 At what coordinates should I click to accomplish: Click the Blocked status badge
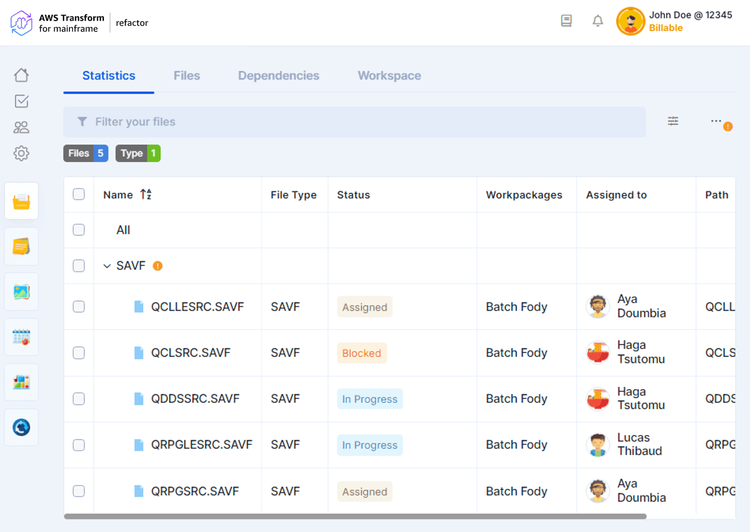[362, 353]
